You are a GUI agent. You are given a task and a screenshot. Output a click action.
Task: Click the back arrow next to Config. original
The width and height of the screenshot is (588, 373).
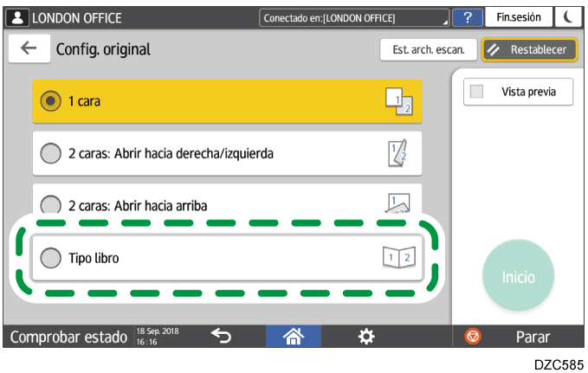(29, 49)
